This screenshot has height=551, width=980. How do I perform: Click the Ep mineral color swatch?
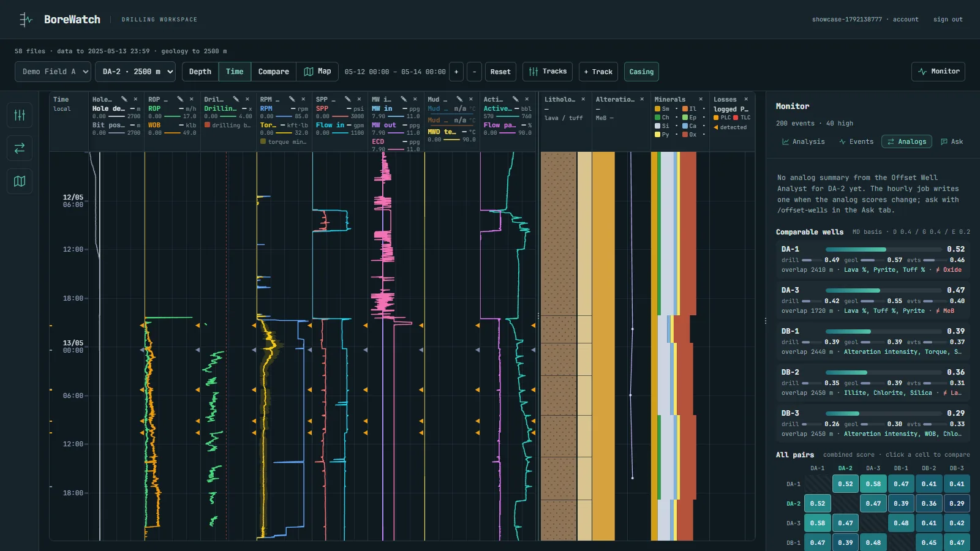point(685,118)
